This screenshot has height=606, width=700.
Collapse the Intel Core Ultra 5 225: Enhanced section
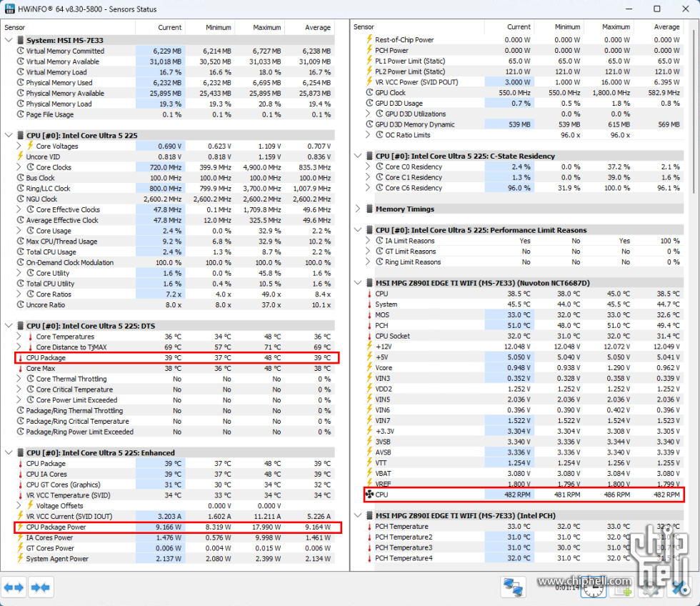[9, 452]
